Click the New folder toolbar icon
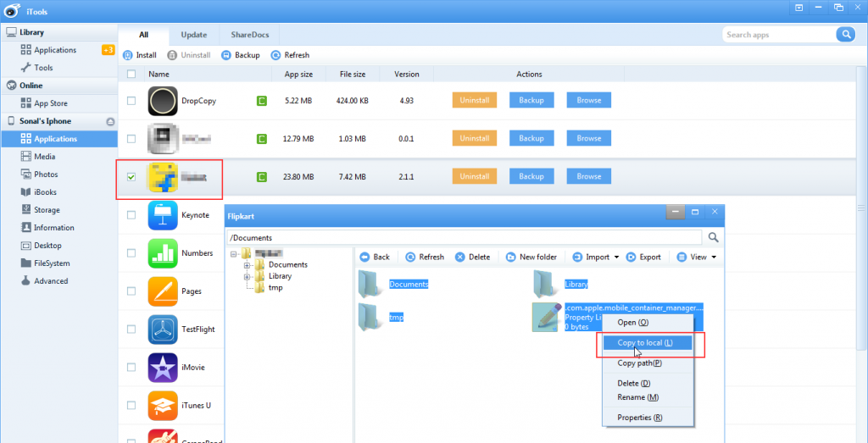This screenshot has height=443, width=868. [x=511, y=257]
